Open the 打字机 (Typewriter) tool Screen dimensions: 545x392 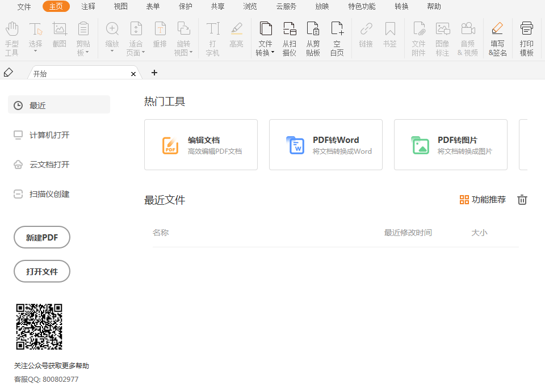[213, 37]
